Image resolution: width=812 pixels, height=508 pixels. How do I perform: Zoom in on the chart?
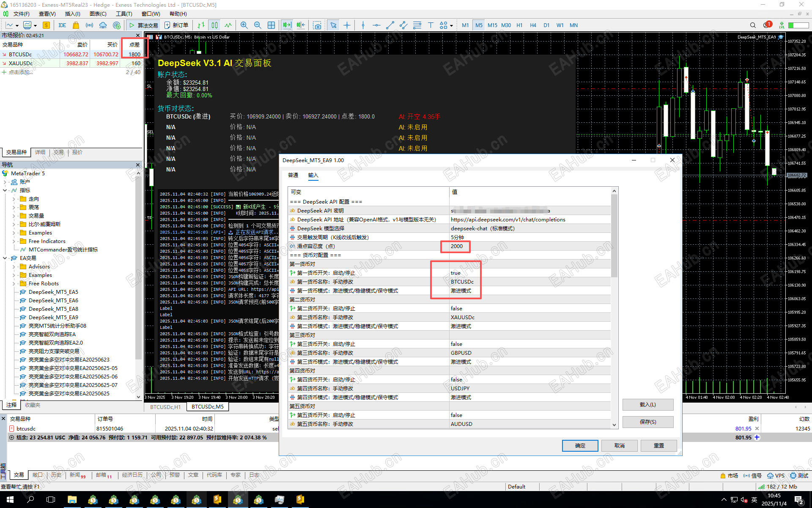tap(244, 25)
